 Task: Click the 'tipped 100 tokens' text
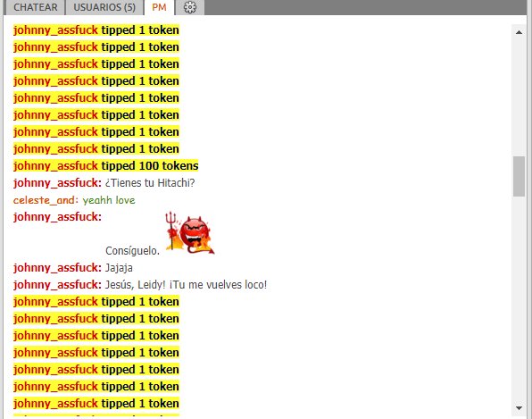coord(150,166)
